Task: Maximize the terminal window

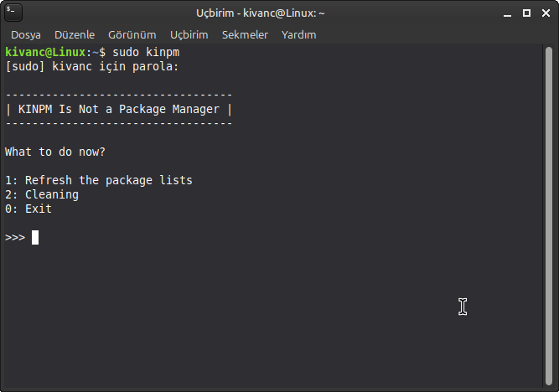Action: point(526,14)
